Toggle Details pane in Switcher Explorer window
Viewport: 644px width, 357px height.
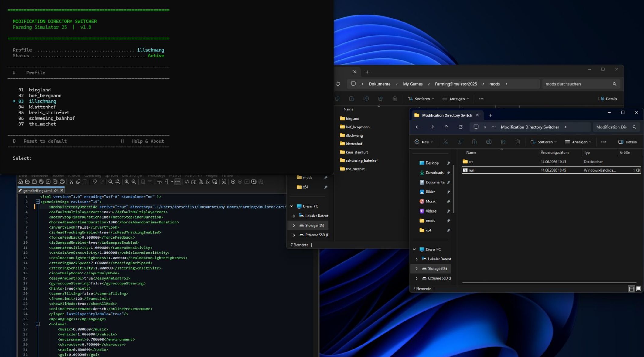[x=628, y=142]
